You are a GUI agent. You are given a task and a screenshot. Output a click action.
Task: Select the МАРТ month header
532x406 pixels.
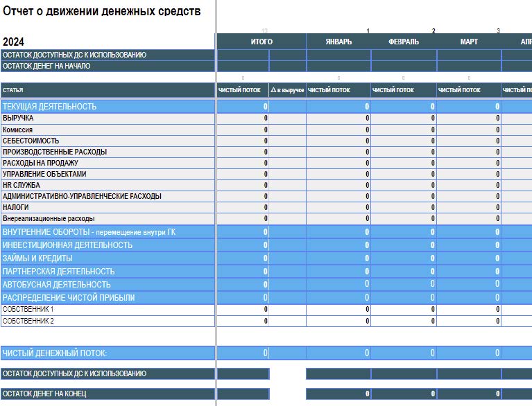point(469,42)
